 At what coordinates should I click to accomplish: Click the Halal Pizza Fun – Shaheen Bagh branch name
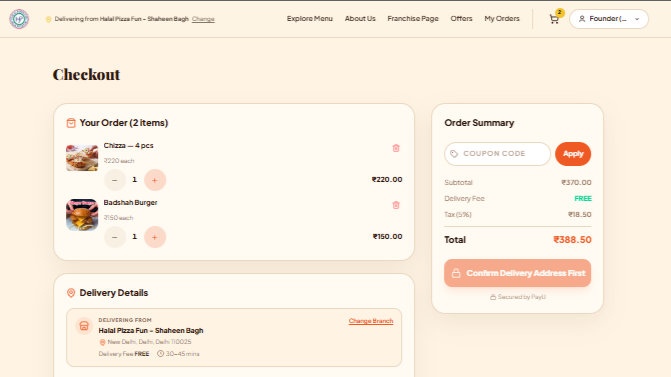point(151,330)
